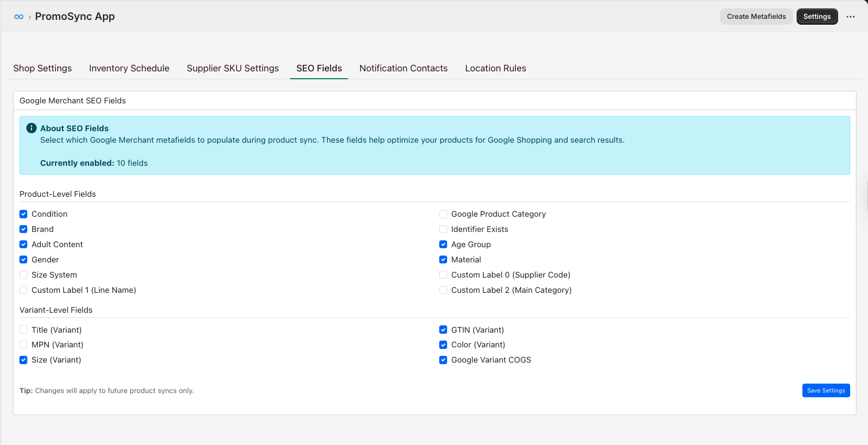Toggle the Age Group checkbox
The height and width of the screenshot is (445, 868).
pos(443,245)
